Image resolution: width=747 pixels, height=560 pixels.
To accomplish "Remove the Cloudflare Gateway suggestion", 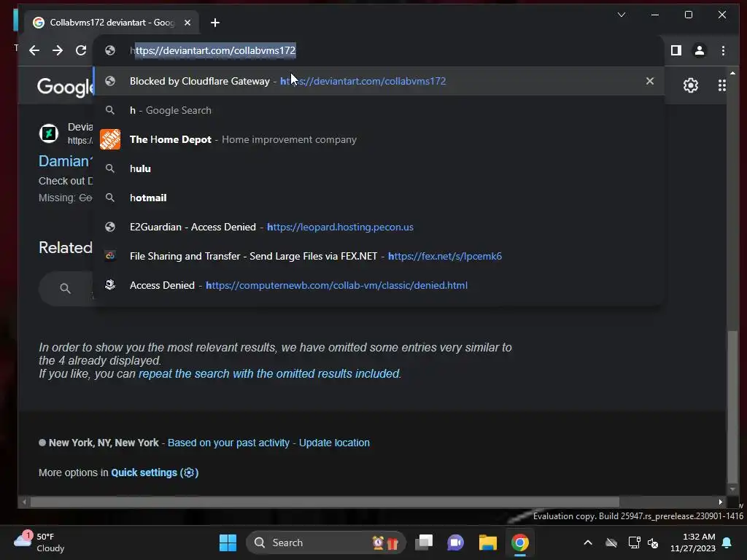I will click(x=650, y=81).
